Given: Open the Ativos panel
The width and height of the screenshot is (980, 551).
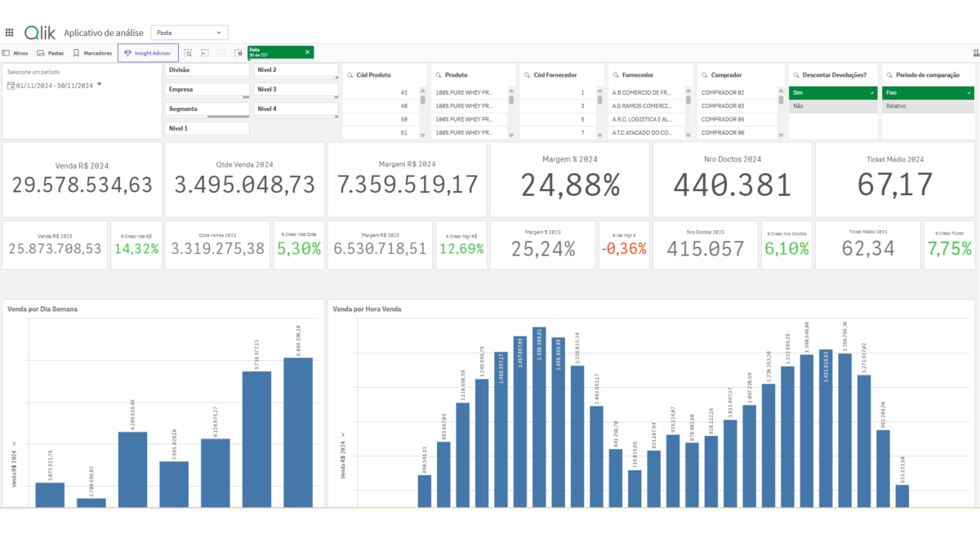Looking at the screenshot, I should coord(16,53).
